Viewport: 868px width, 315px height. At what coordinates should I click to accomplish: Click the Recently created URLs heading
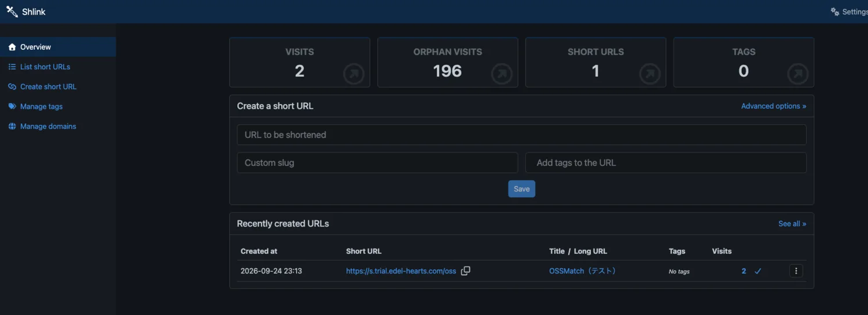coord(283,224)
